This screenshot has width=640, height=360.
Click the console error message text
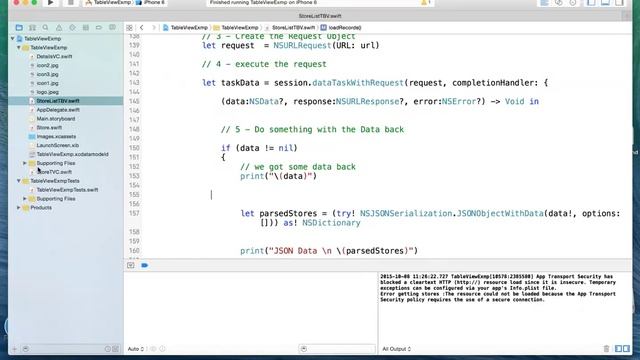[498, 288]
